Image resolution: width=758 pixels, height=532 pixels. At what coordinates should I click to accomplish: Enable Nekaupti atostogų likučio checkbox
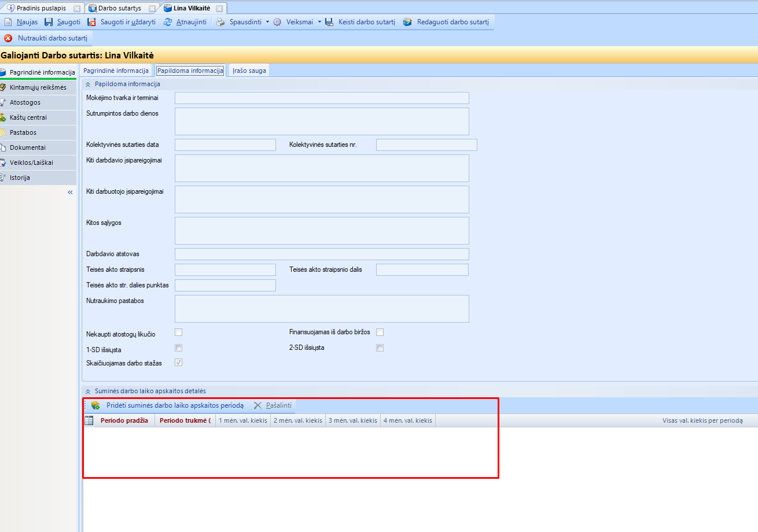(179, 332)
